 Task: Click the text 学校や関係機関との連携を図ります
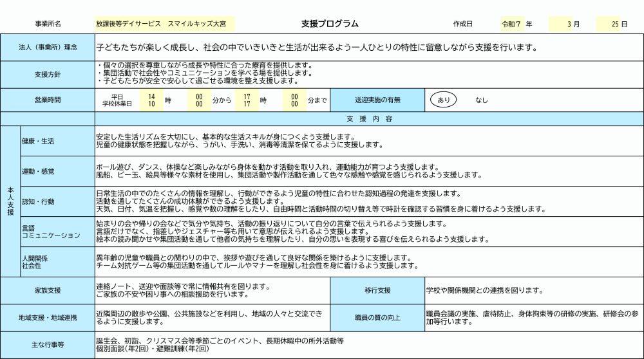pyautogui.click(x=485, y=291)
